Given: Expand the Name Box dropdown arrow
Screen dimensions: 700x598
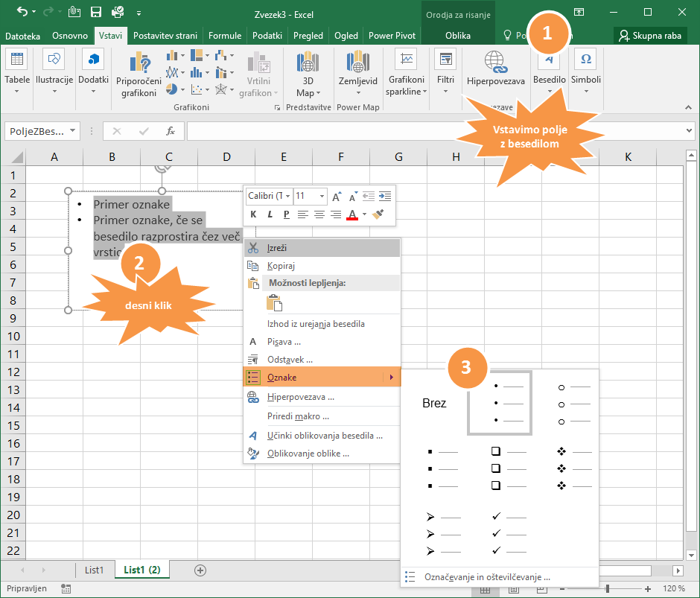Looking at the screenshot, I should 72,131.
